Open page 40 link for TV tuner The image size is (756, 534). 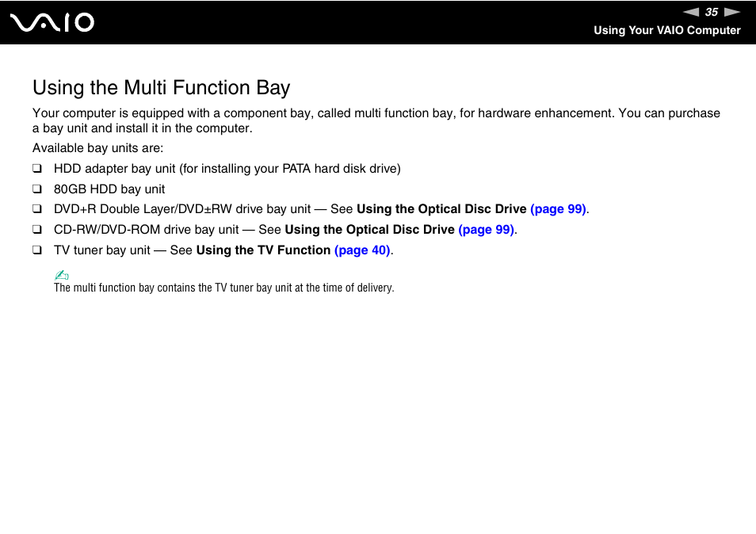coord(362,250)
